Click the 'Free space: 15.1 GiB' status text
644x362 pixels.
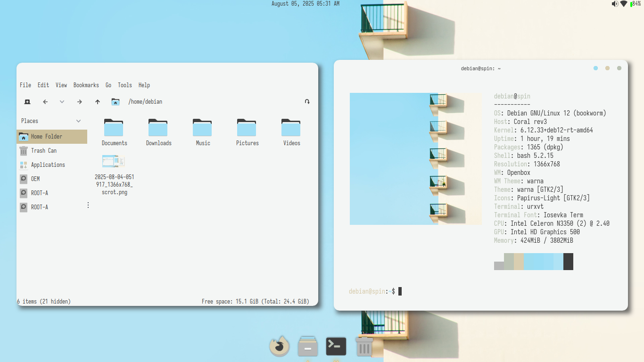point(230,301)
